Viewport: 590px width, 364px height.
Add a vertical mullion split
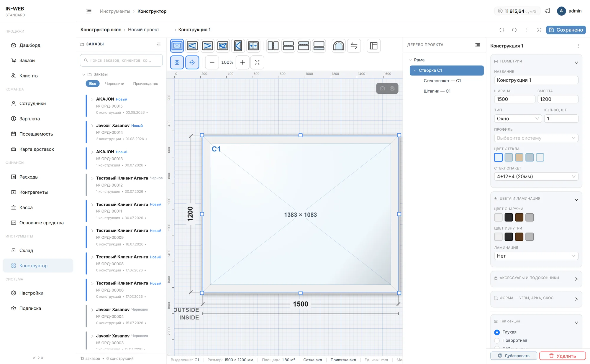point(273,46)
